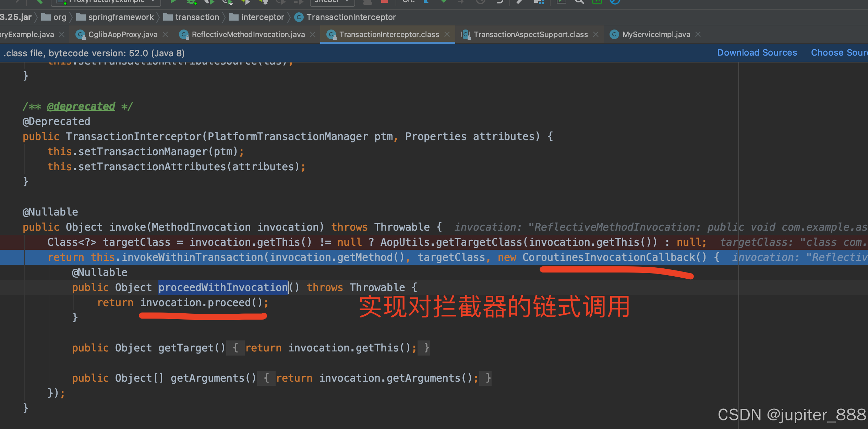Click the MyServiceImpl.java class file icon
This screenshot has width=868, height=429.
point(614,34)
